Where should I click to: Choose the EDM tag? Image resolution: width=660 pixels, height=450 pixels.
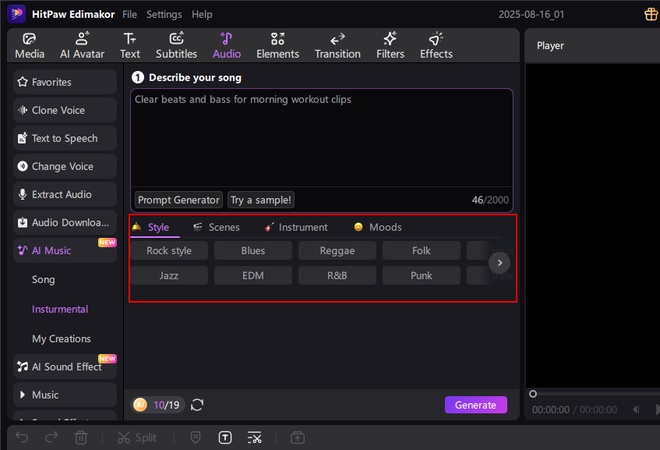(253, 276)
